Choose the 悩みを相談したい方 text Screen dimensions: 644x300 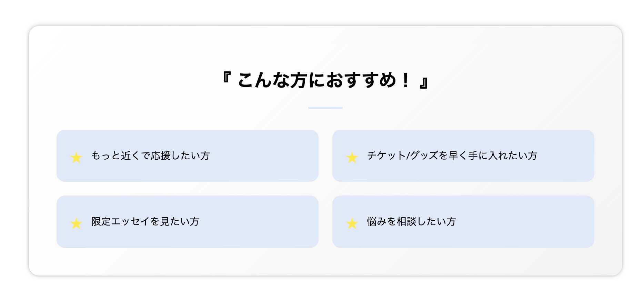coord(411,222)
